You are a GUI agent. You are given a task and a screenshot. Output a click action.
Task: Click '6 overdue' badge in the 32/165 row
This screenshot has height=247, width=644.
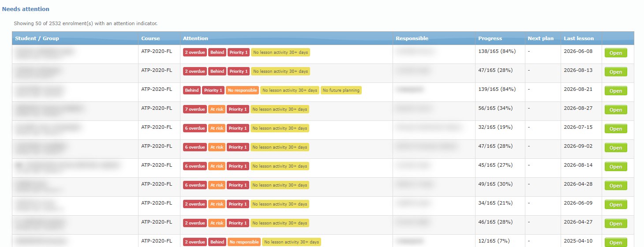click(x=195, y=128)
